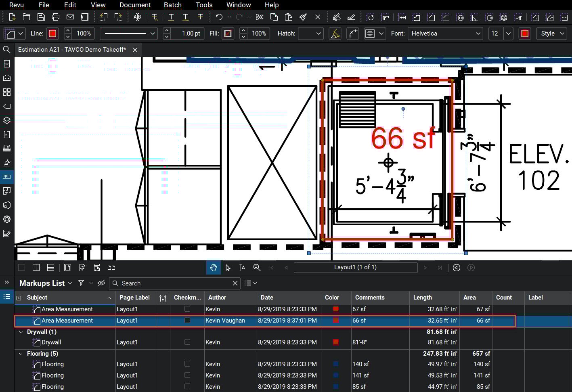Select the Pan tool in navigation bar
The image size is (572, 392).
213,267
